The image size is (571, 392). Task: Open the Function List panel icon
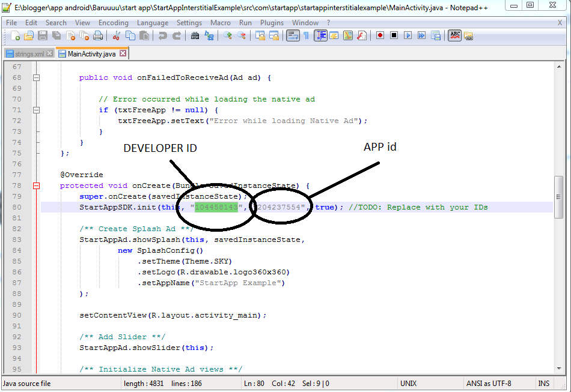tap(362, 35)
